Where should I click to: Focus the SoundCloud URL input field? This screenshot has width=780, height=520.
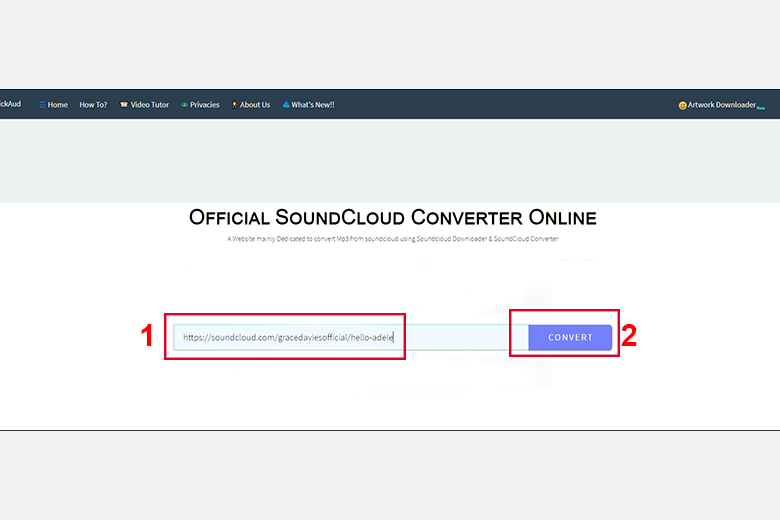point(351,337)
